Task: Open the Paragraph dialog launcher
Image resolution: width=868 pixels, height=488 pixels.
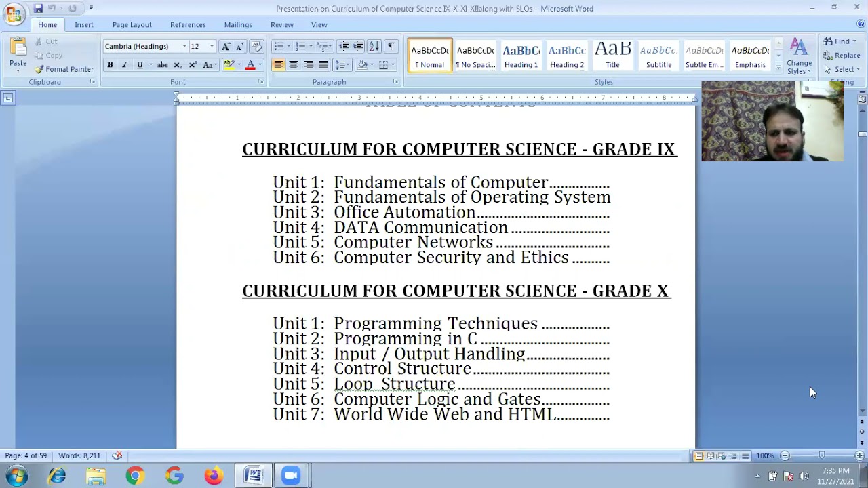Action: click(395, 82)
